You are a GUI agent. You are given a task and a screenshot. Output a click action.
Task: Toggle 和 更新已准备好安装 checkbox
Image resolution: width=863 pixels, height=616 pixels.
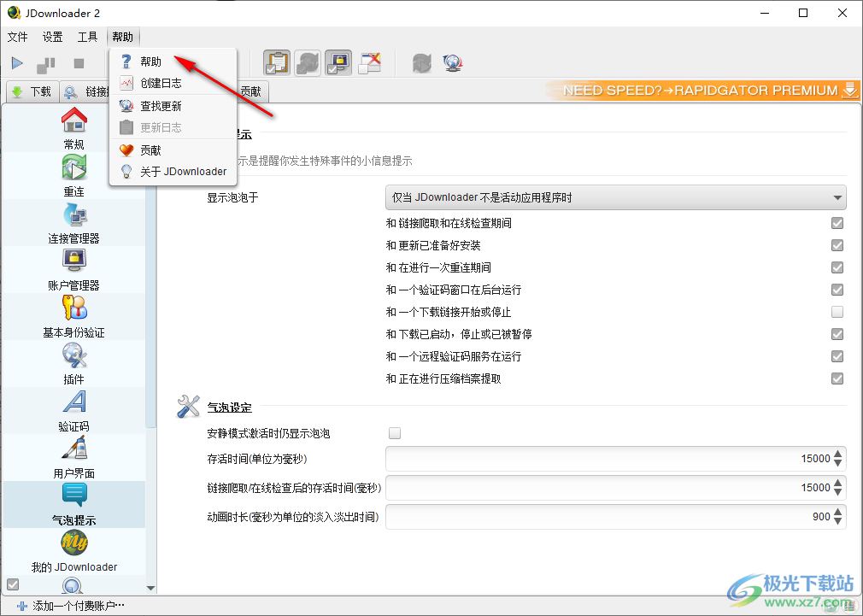point(837,245)
